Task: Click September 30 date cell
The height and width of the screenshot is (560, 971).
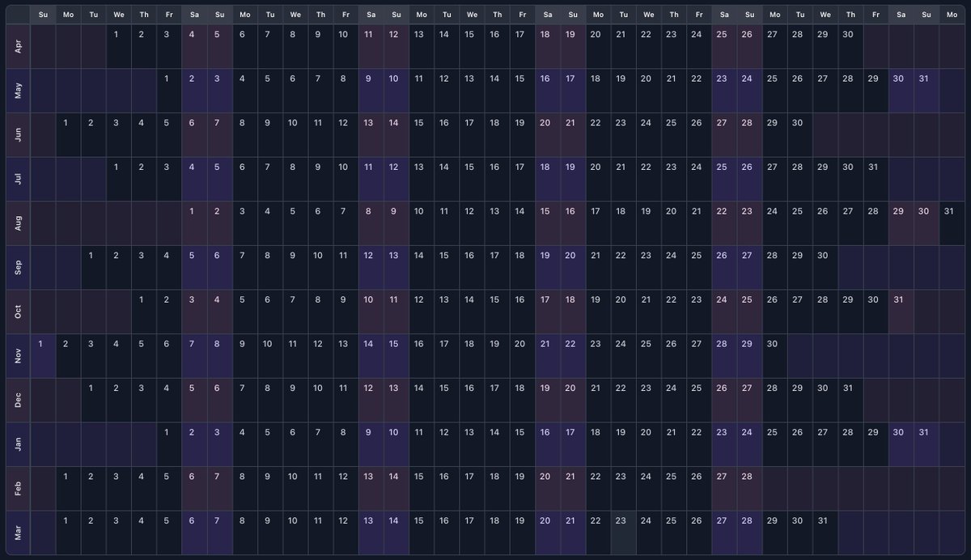Action: (825, 267)
